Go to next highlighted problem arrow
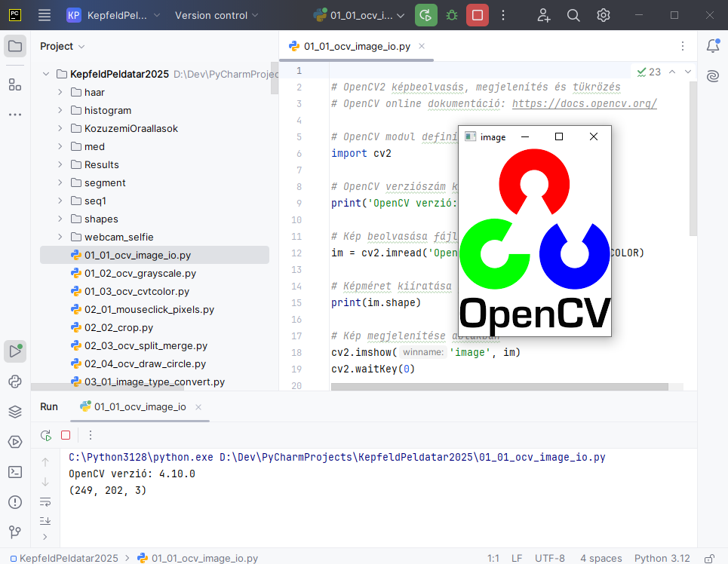The image size is (728, 564). pyautogui.click(x=688, y=72)
